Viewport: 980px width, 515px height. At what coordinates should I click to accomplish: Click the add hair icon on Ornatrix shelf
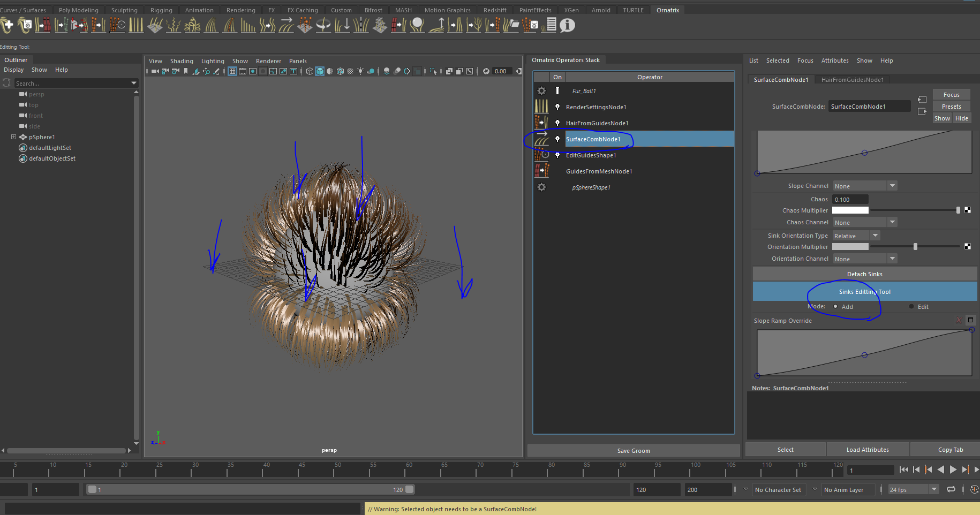click(7, 25)
